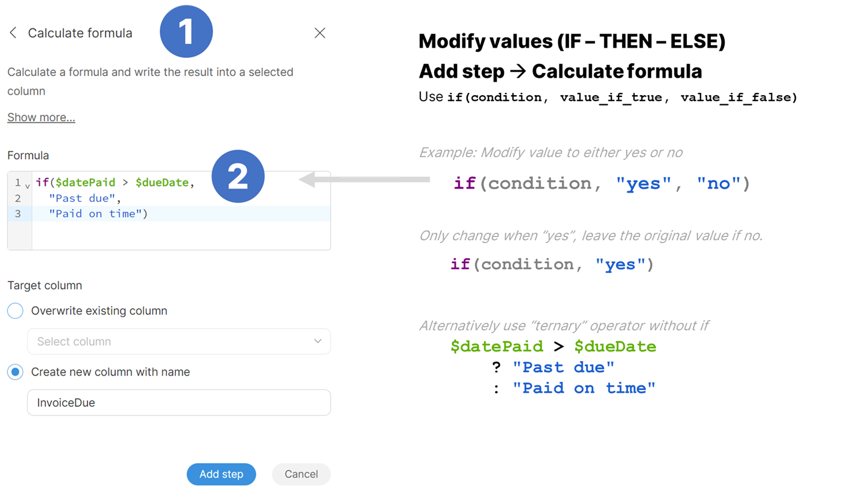867x504 pixels.
Task: Select the Create new column with name option
Action: (x=16, y=372)
